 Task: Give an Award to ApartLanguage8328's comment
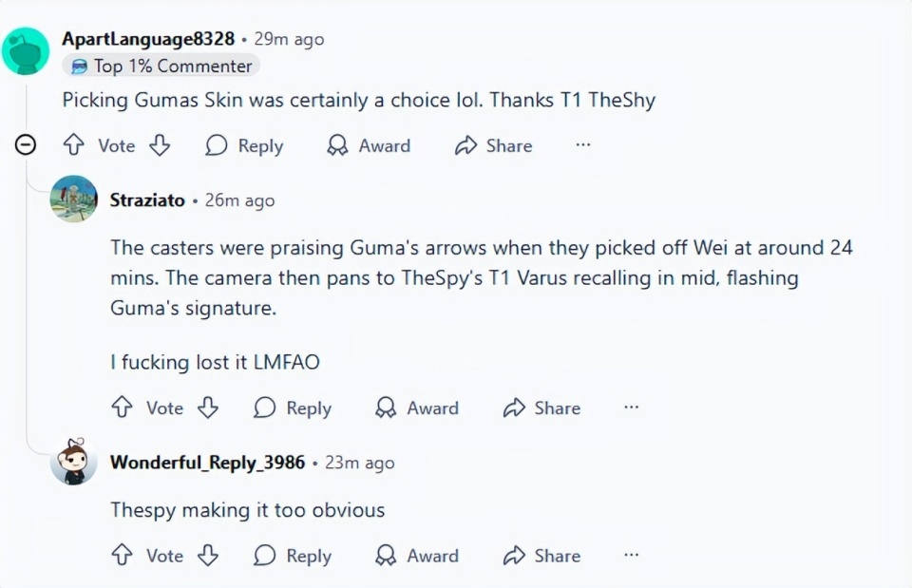click(x=369, y=145)
